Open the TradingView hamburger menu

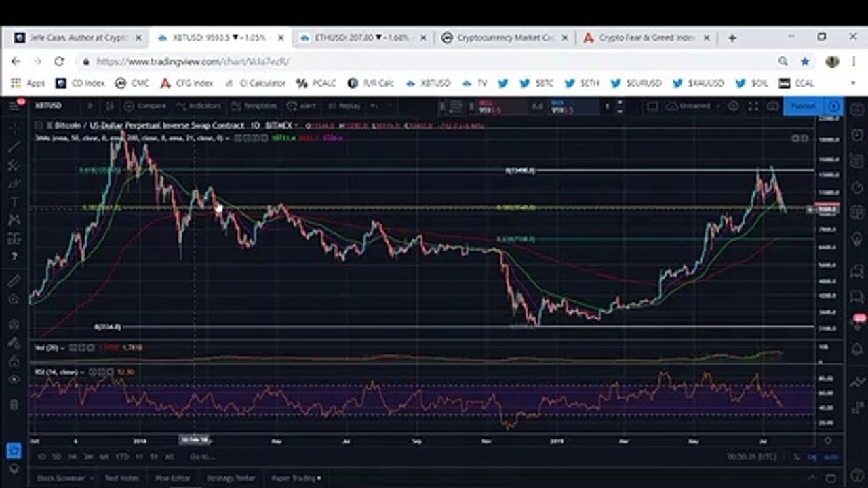[14, 106]
